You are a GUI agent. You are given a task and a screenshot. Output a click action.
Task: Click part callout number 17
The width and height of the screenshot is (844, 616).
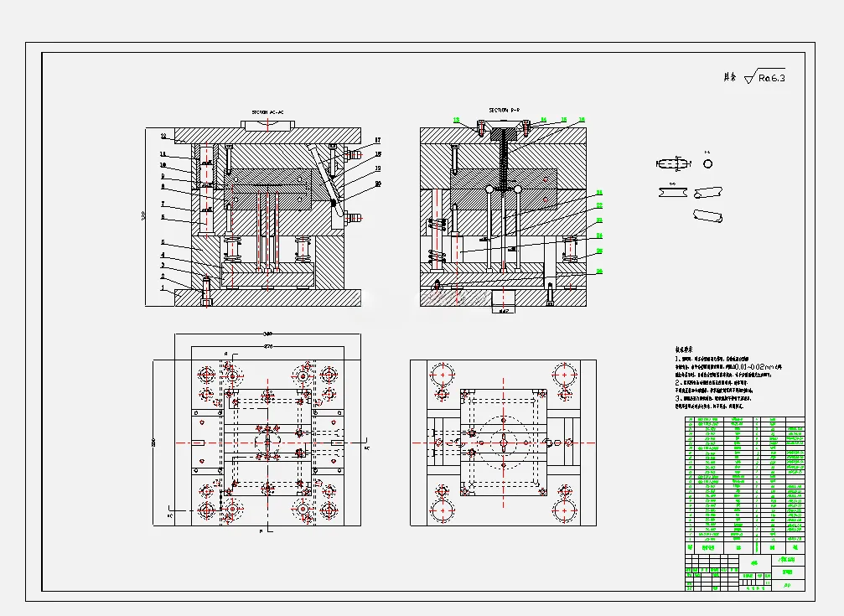coord(378,140)
